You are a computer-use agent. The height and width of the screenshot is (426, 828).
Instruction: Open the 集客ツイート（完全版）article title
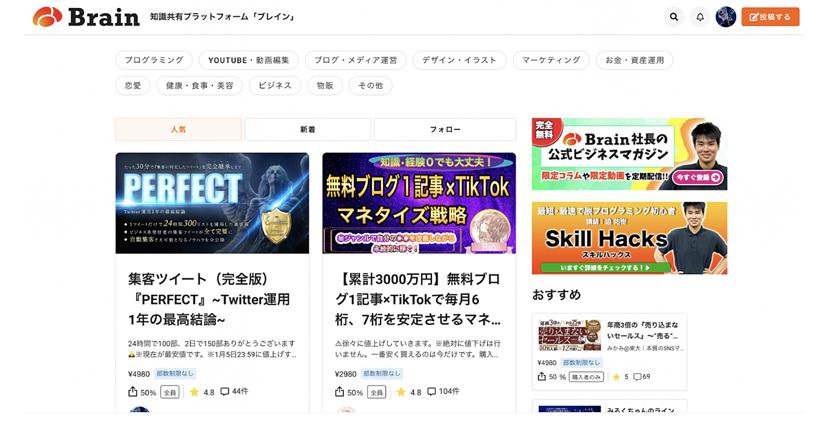tap(209, 299)
